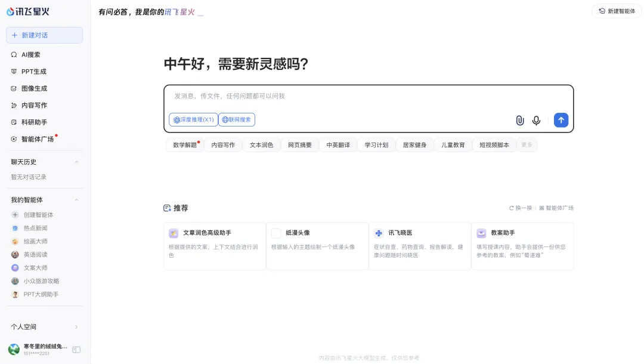
Task: Start a new chat with 新建对话
Action: [44, 35]
